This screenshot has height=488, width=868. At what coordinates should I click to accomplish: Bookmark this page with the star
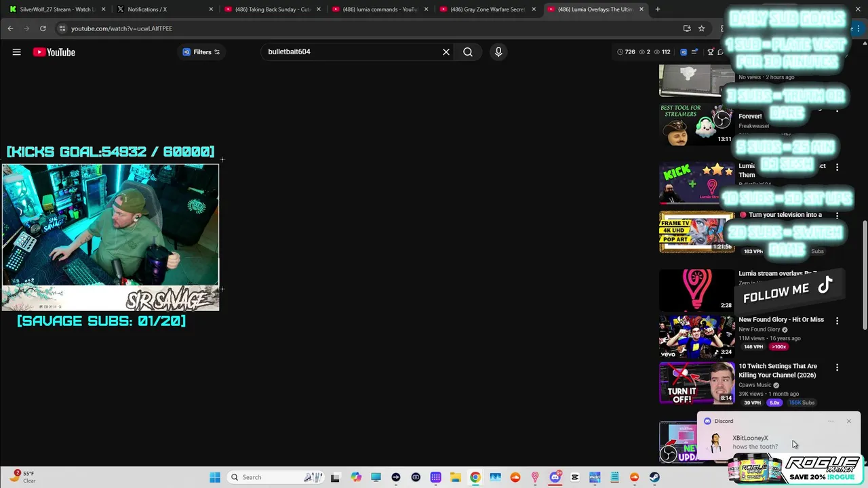[702, 28]
